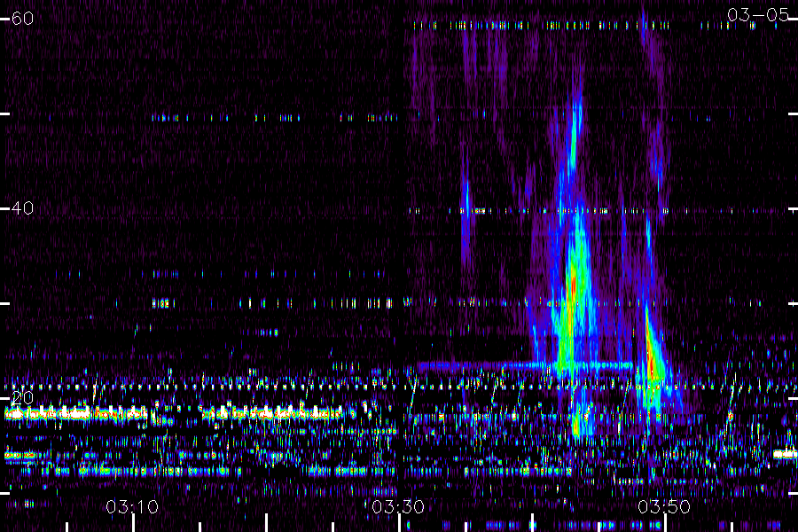Click the 60 frequency axis label

(x=22, y=19)
